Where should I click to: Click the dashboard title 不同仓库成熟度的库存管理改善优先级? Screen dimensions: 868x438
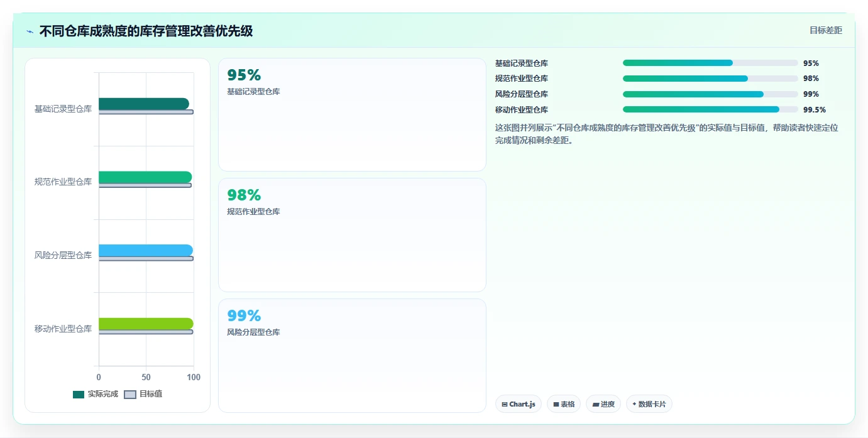146,31
